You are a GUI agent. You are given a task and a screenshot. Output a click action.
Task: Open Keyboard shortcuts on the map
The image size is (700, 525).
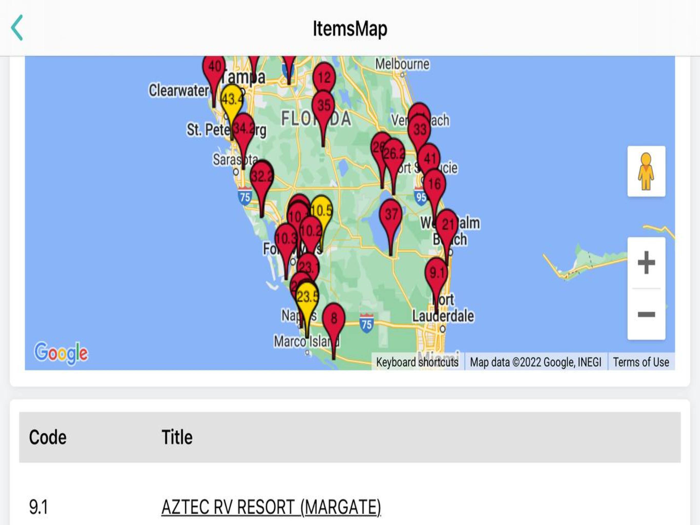[x=417, y=362]
